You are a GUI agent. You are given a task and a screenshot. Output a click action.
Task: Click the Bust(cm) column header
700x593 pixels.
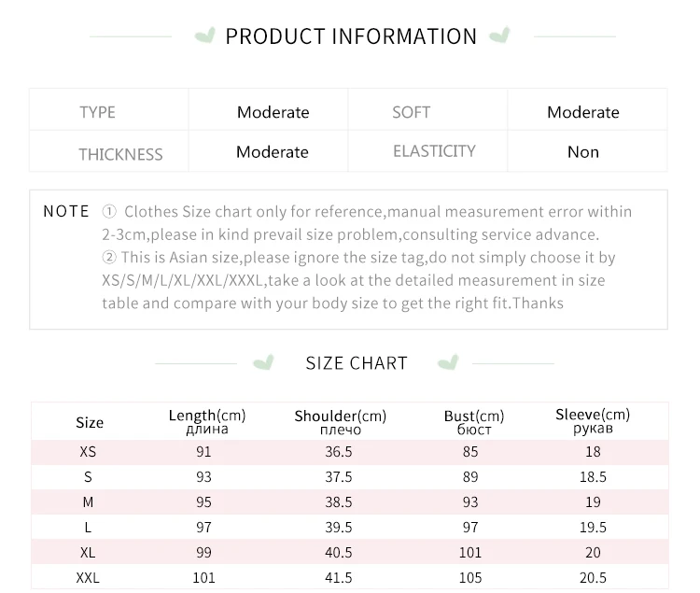tap(474, 422)
